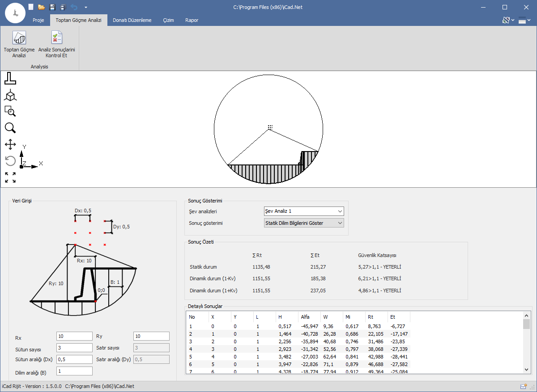
Task: Click the Detaylı Sonuçlar table scrollbar
Action: 526,342
